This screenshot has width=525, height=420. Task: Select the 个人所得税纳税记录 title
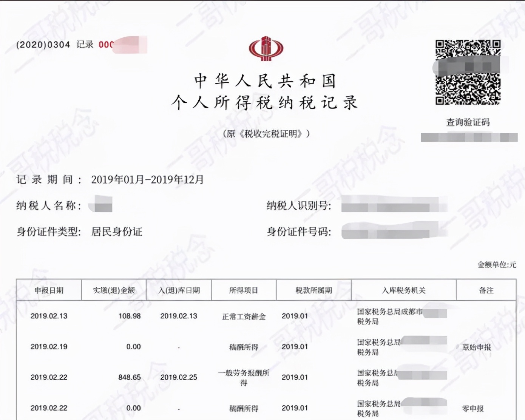[x=264, y=103]
